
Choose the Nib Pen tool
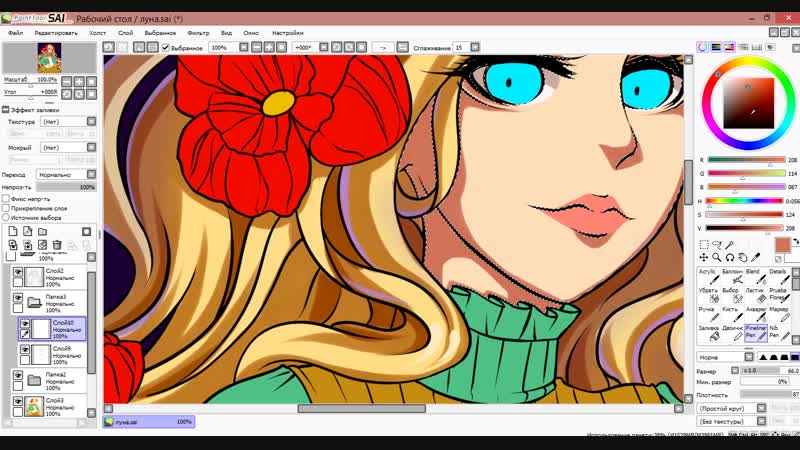[x=779, y=333]
